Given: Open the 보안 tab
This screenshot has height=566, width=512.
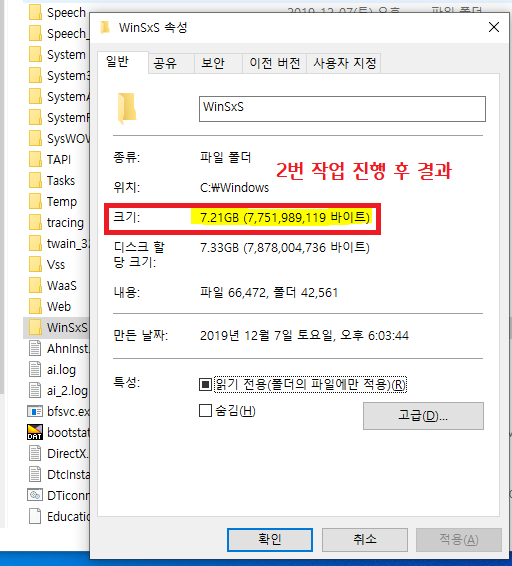Looking at the screenshot, I should pyautogui.click(x=218, y=64).
